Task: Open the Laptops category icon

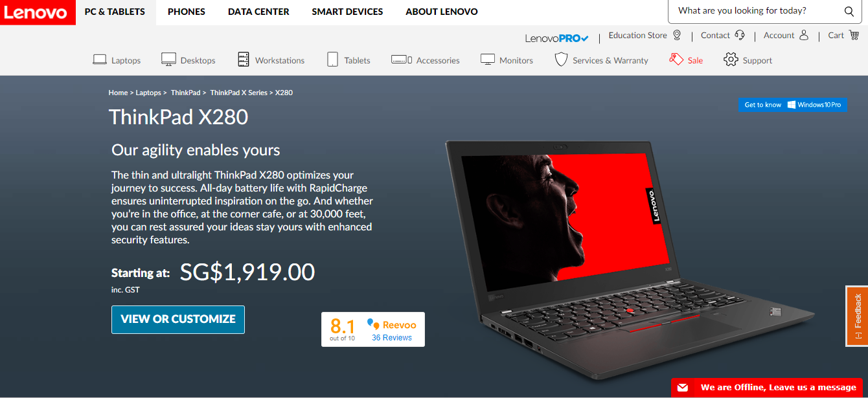Action: [x=99, y=60]
